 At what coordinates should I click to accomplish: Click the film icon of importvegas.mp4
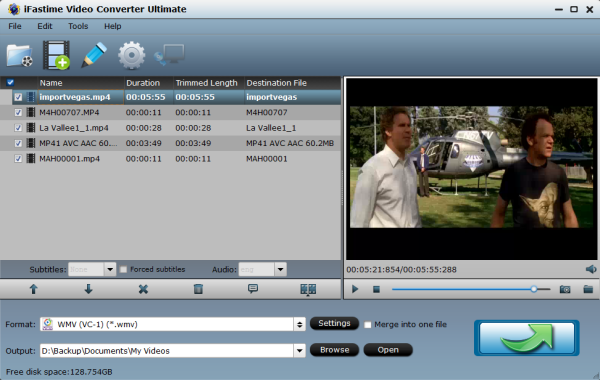click(x=31, y=97)
